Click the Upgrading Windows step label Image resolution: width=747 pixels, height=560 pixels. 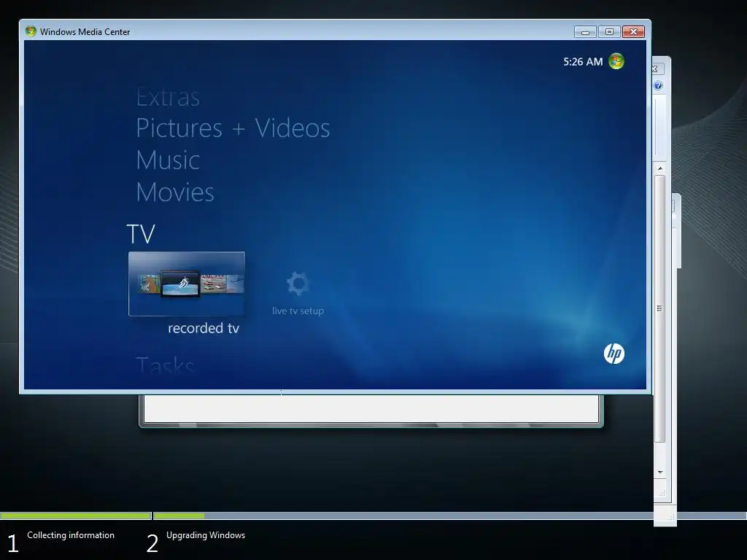coord(205,535)
